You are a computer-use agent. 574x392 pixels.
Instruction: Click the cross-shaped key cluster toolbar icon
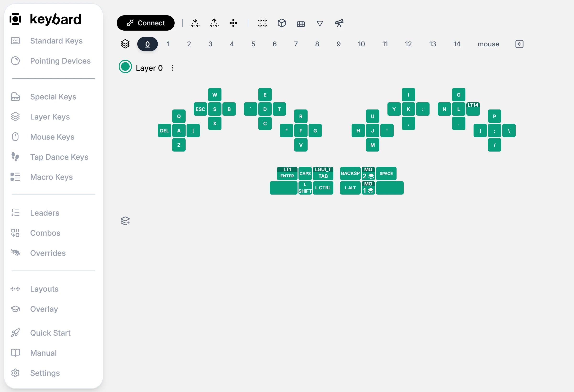click(x=233, y=23)
